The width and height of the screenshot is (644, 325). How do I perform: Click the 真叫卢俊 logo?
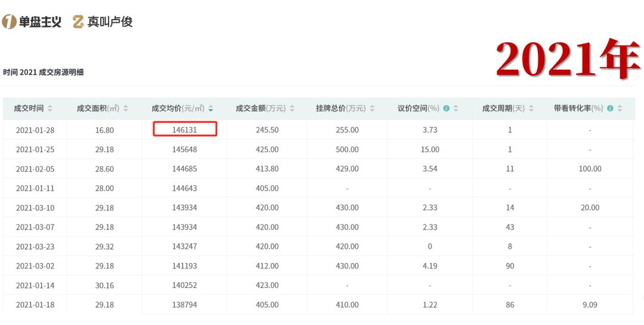pos(103,22)
